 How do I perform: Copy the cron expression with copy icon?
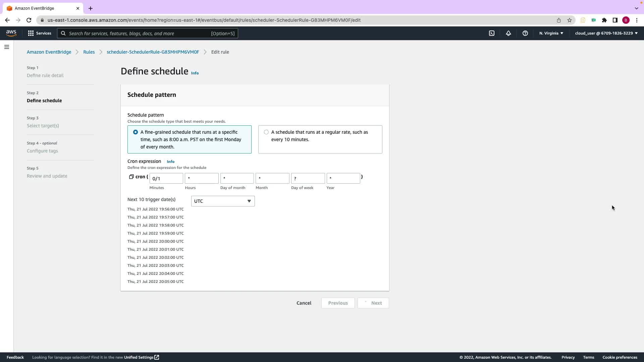(131, 177)
